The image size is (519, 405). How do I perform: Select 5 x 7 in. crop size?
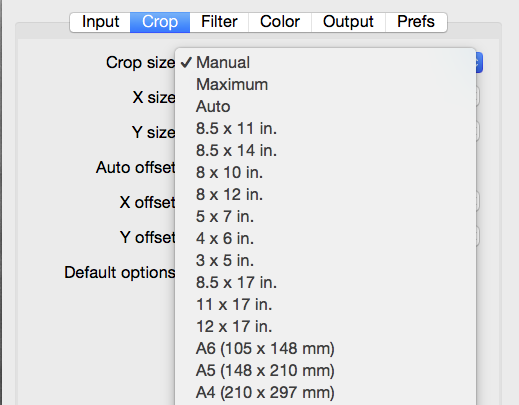[x=325, y=216]
